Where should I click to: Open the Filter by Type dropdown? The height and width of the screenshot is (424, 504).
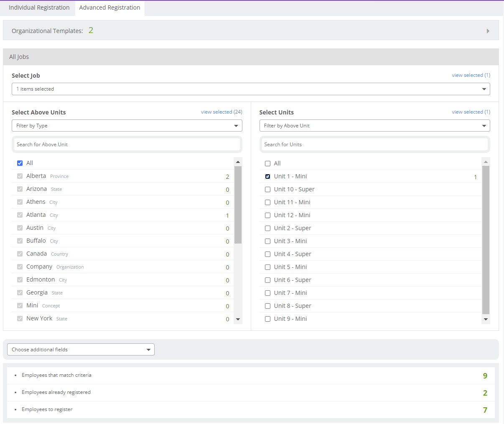click(127, 126)
